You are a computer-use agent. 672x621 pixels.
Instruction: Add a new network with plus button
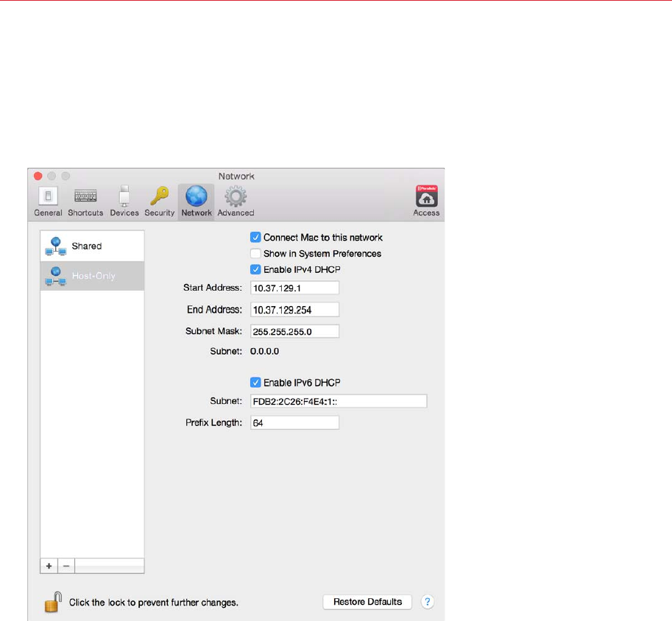point(49,566)
